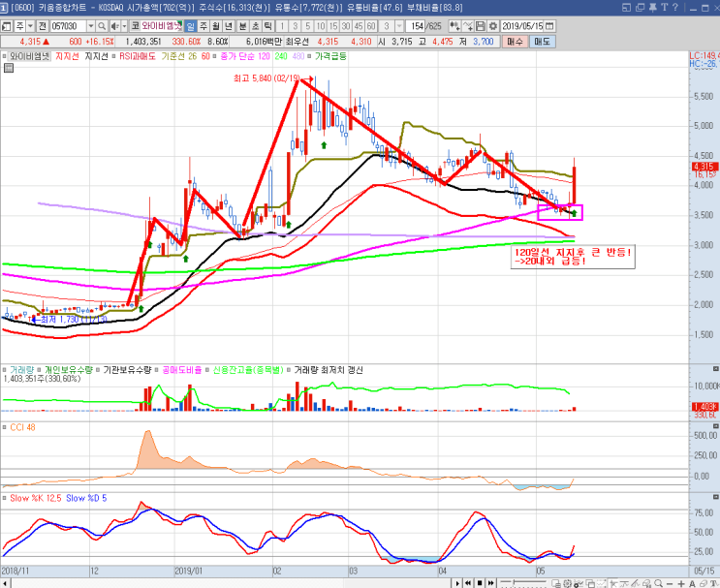Click the 종가 단순 120 moving average label
This screenshot has width=720, height=588.
tap(245, 56)
